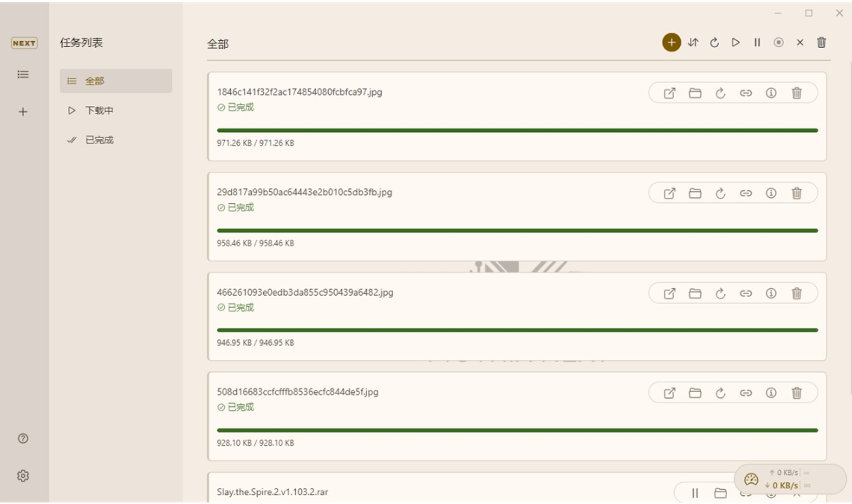
Task: Show info for 466261093e0edb3da855c950439a6482.jpg
Action: [x=771, y=293]
